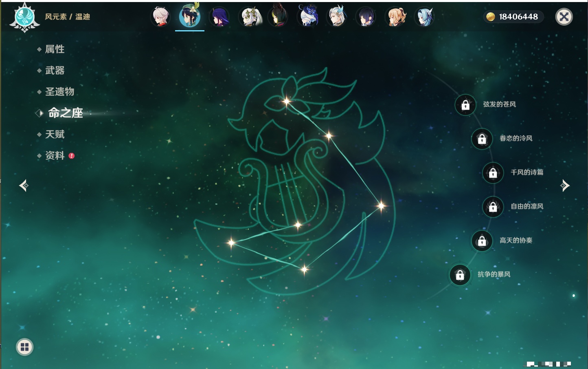Close the character screen

click(x=564, y=17)
